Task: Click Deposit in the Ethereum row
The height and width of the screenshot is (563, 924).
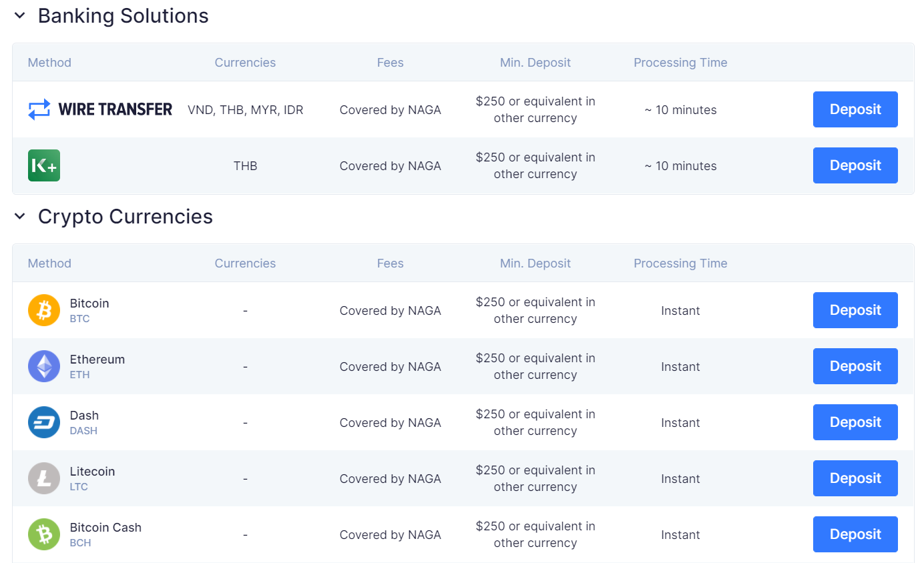Action: pos(855,366)
